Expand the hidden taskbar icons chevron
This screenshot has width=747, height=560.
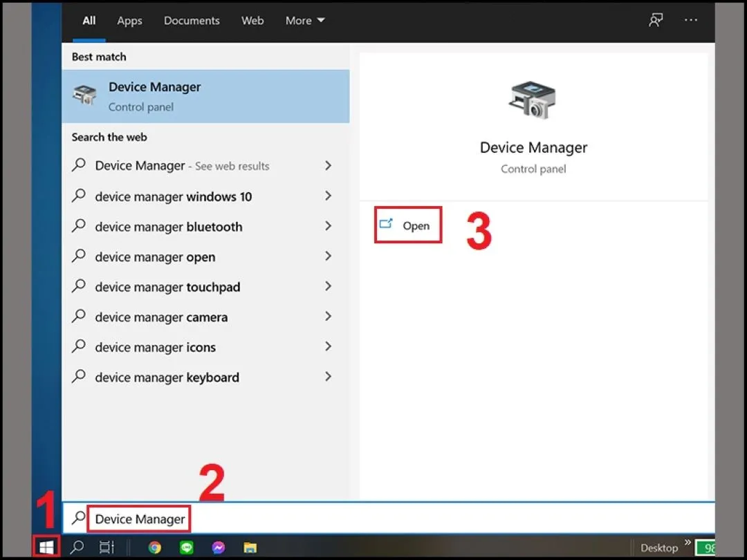(x=688, y=543)
